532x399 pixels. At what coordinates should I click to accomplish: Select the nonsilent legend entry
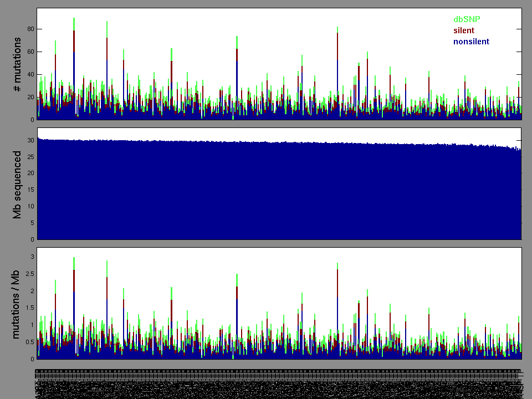[471, 42]
